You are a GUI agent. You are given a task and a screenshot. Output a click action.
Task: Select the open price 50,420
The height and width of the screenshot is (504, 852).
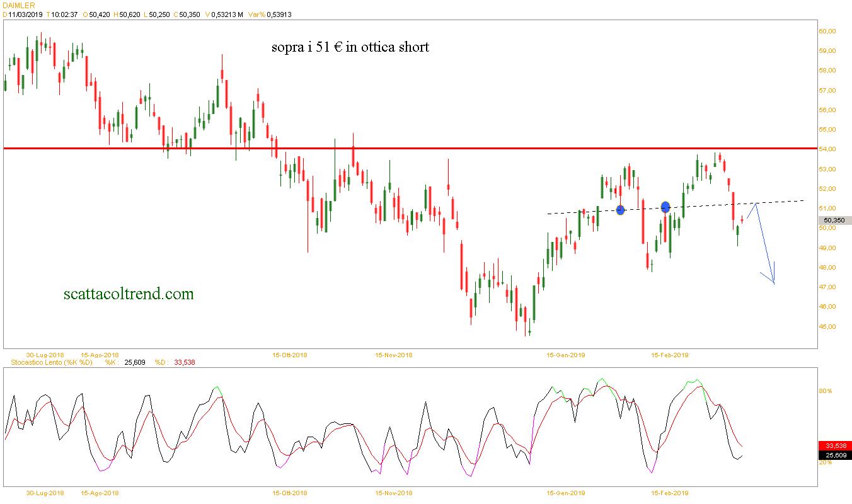[100, 14]
